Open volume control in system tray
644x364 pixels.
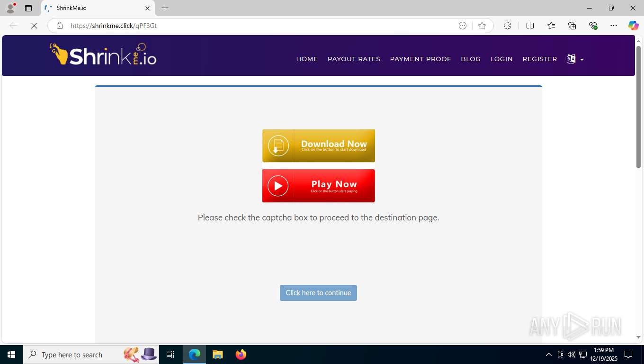tap(572, 355)
